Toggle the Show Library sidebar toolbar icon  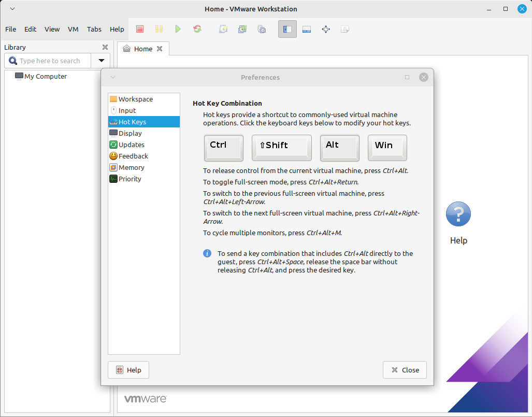pos(287,29)
